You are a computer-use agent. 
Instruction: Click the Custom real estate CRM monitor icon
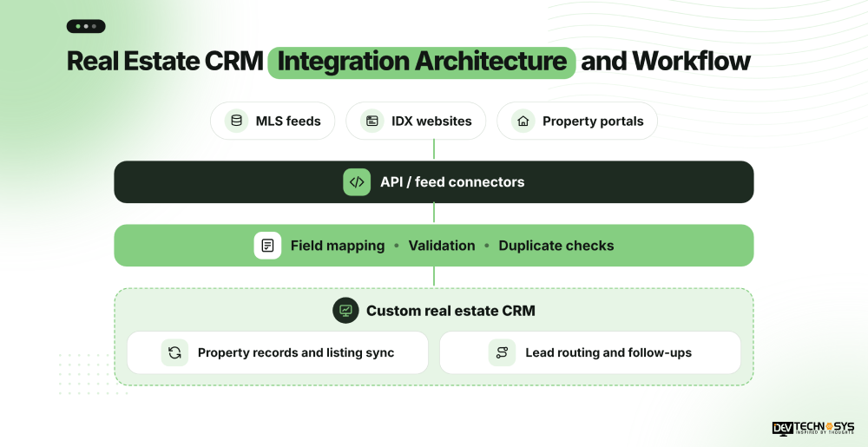(346, 311)
